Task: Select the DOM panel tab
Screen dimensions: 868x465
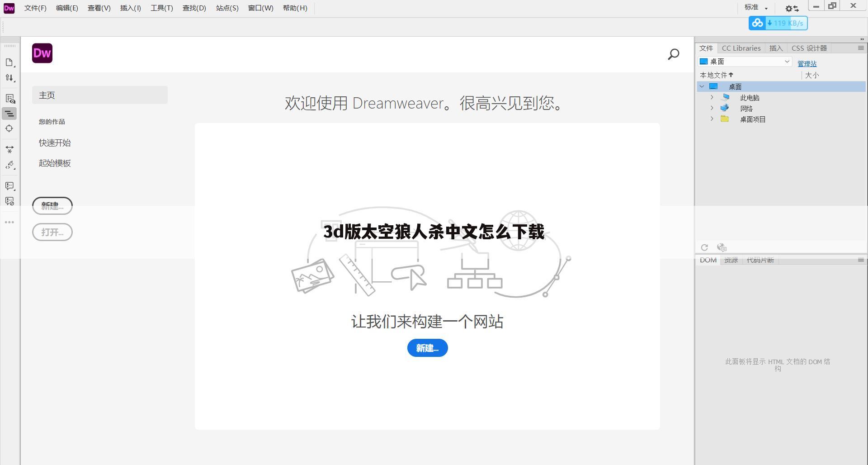Action: (x=708, y=260)
